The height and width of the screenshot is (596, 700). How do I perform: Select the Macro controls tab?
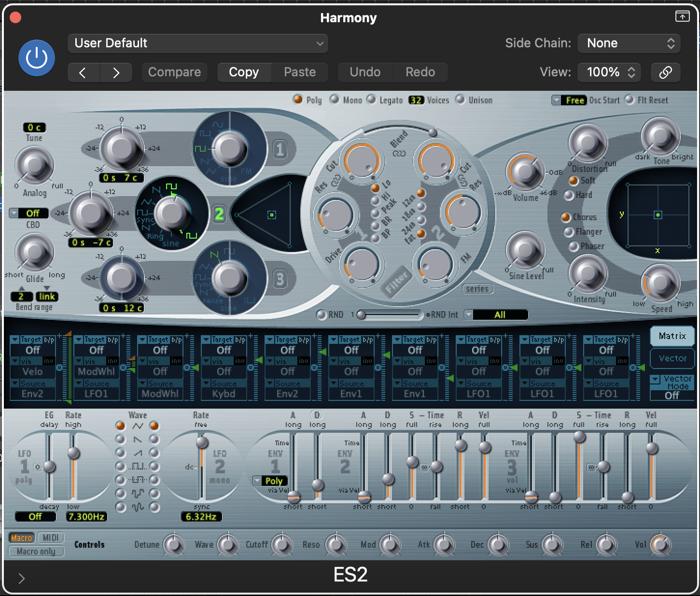pos(21,538)
